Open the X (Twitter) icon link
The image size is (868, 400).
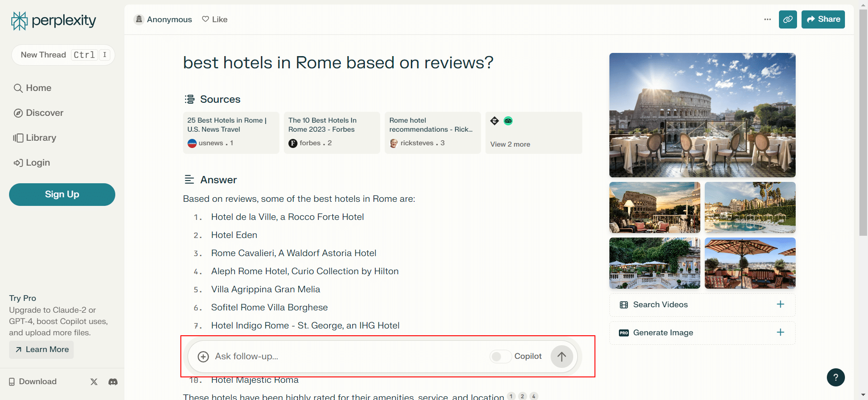coord(94,382)
